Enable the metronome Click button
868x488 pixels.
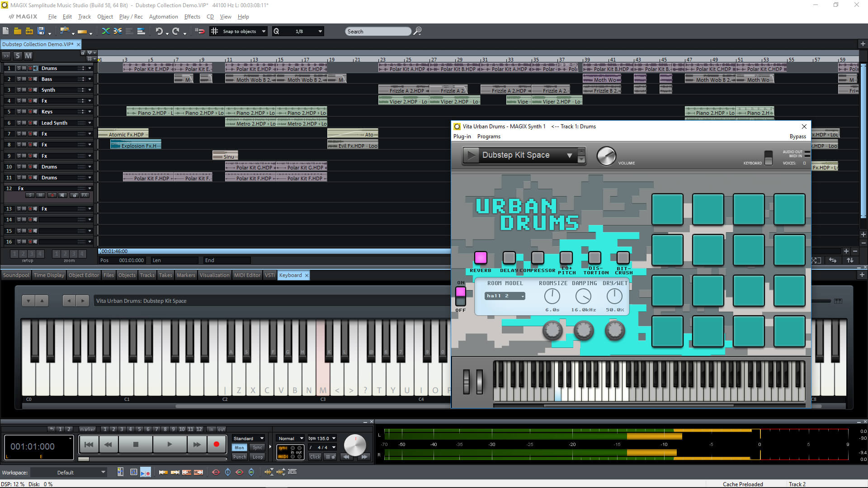pyautogui.click(x=315, y=457)
